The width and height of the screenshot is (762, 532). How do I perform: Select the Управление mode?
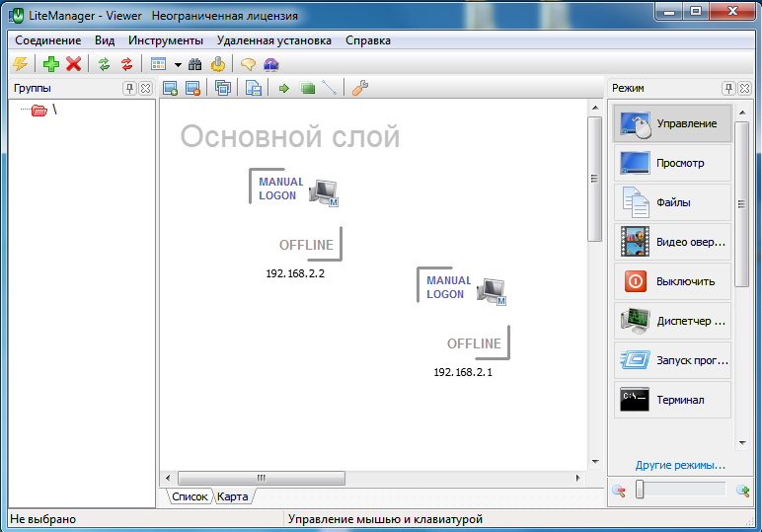pyautogui.click(x=672, y=123)
